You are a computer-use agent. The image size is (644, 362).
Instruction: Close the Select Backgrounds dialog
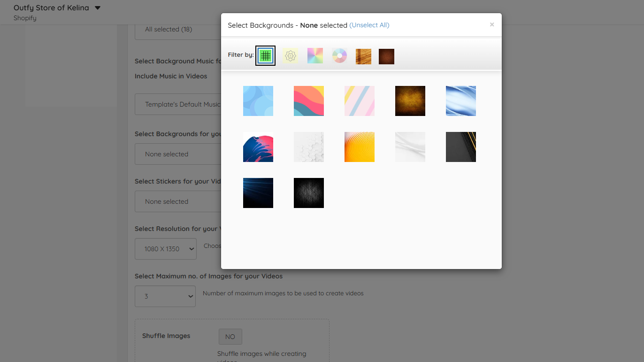coord(492,24)
